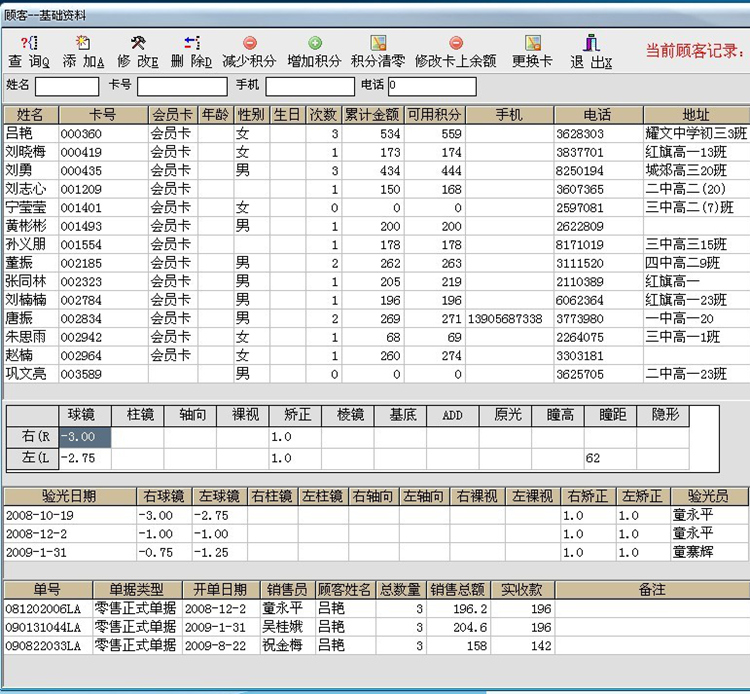This screenshot has height=694, width=750.
Task: Click the 减少积分 red minus icon
Action: click(x=249, y=43)
